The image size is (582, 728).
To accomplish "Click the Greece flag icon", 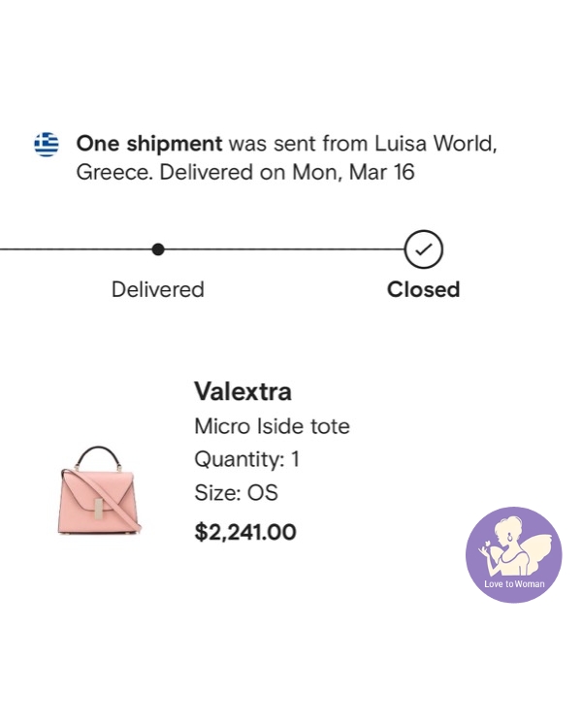I will coord(47,145).
